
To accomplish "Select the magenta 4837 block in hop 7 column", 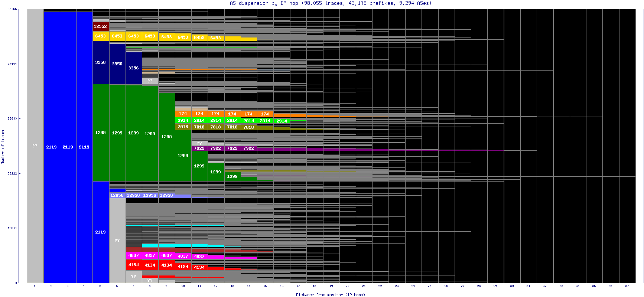I will click(134, 255).
